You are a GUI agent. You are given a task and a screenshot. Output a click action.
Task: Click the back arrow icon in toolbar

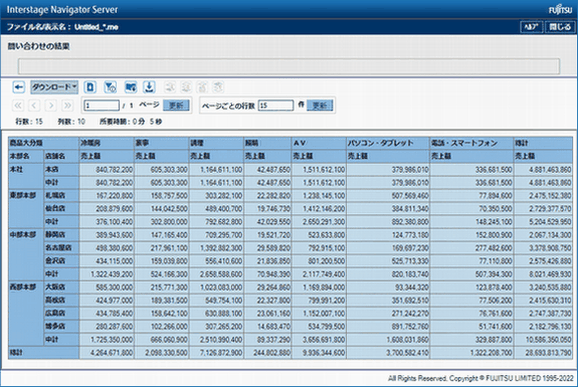point(18,87)
